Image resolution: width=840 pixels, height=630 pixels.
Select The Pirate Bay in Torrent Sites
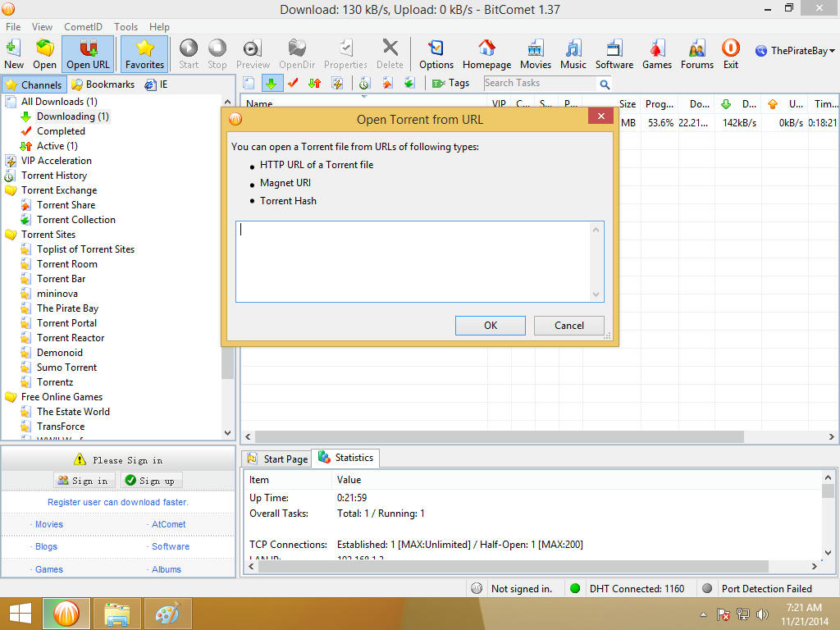(67, 308)
